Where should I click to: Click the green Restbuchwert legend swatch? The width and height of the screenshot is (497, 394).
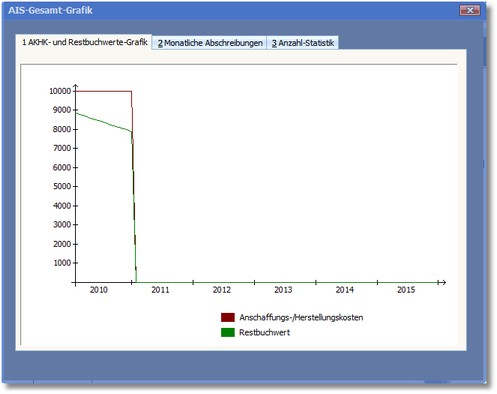click(x=228, y=332)
